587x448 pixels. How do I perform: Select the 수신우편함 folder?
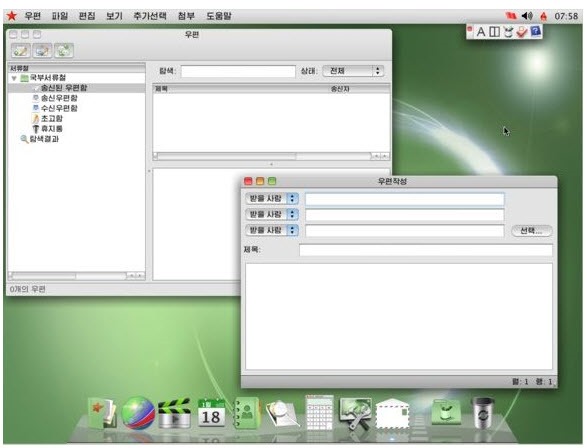point(59,108)
